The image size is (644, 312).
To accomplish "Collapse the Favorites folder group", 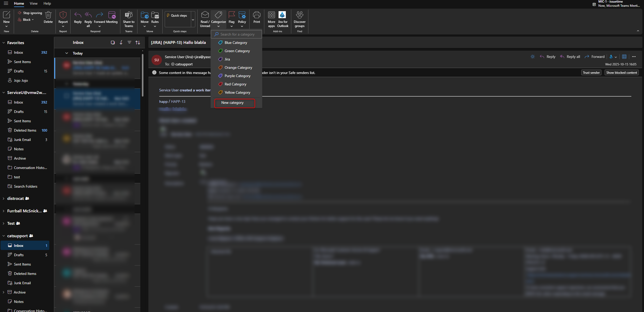I will pyautogui.click(x=4, y=43).
